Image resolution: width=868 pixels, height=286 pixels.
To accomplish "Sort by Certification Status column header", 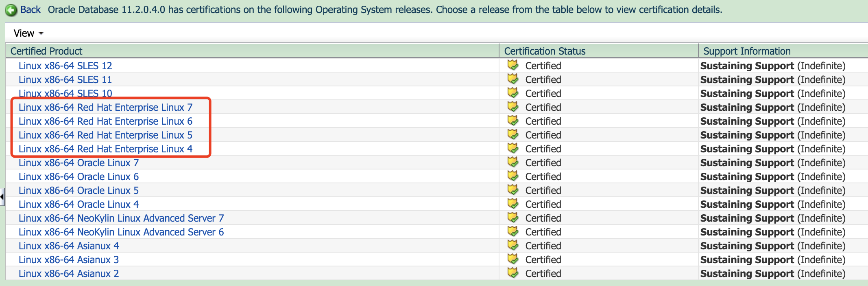I will (545, 51).
